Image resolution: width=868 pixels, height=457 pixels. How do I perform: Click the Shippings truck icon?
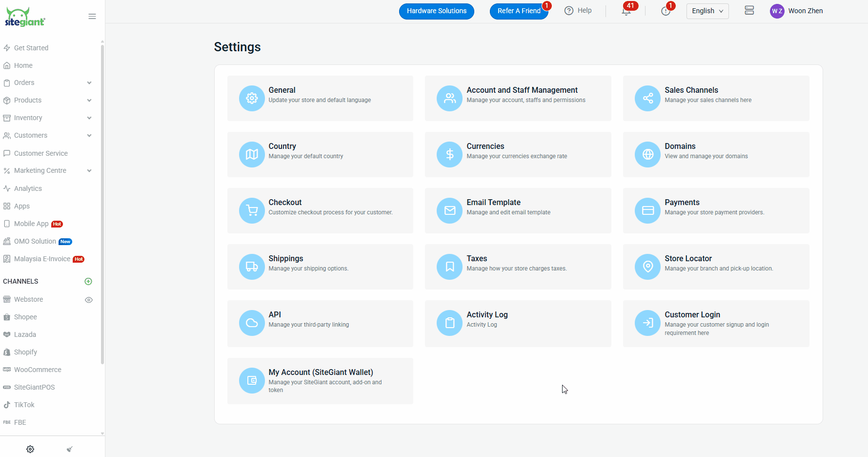252,267
